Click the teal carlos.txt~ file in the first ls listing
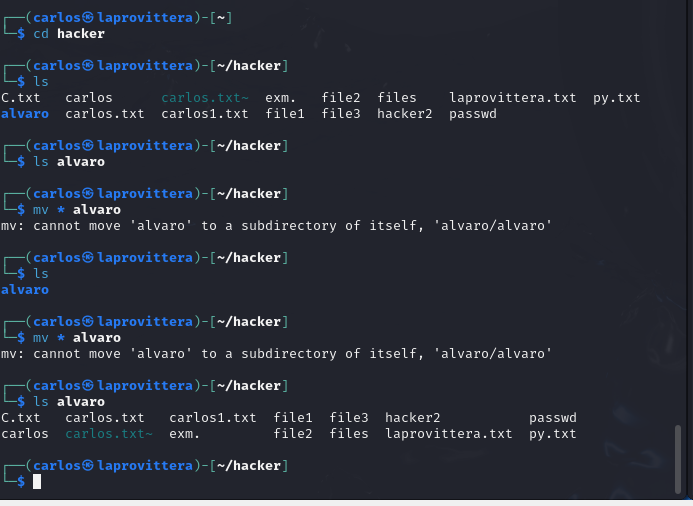 pos(205,98)
